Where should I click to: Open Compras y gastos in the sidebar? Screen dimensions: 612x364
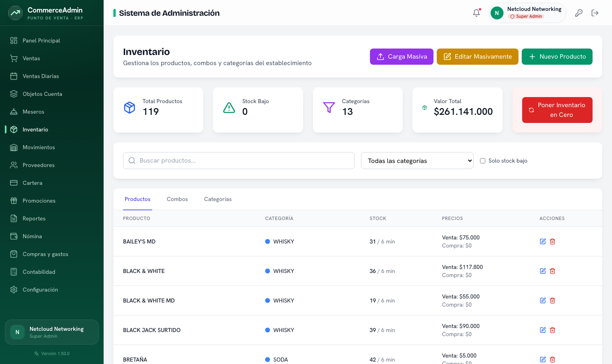pos(52,254)
